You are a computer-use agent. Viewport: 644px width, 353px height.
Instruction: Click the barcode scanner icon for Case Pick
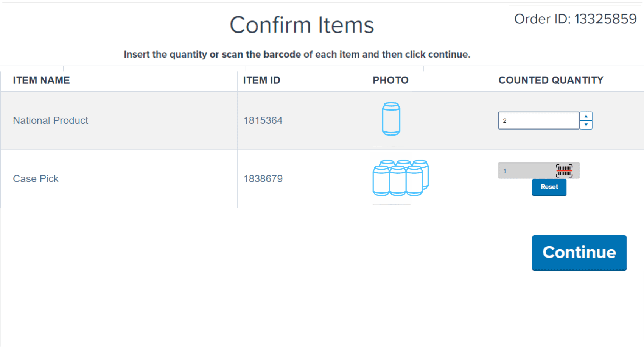(x=564, y=171)
